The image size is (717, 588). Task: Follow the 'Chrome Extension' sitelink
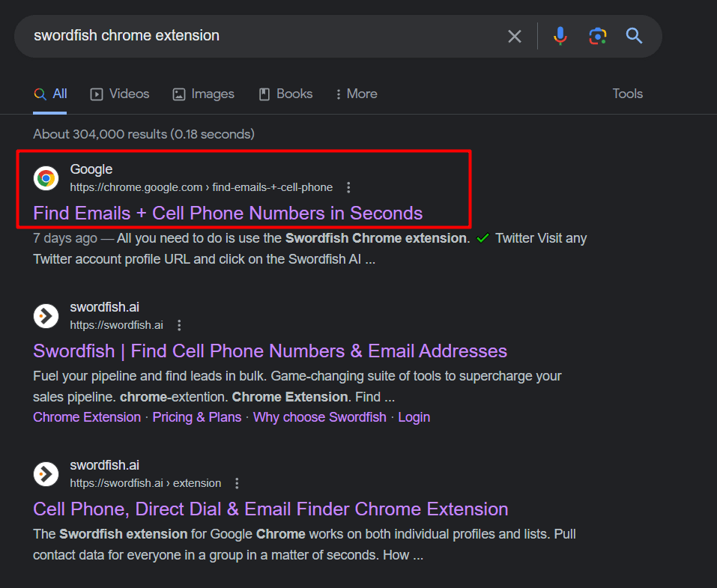click(x=87, y=417)
